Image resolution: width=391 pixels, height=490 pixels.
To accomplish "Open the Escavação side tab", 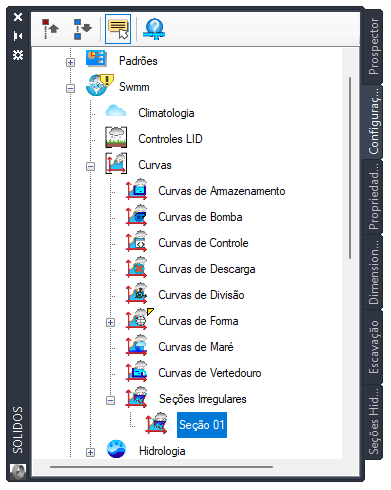I will pyautogui.click(x=373, y=347).
